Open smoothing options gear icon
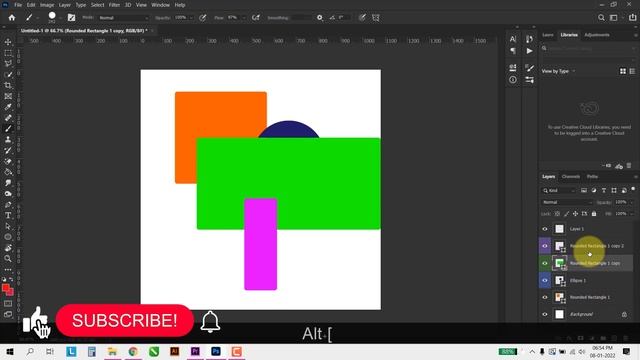The width and height of the screenshot is (640, 360). (x=320, y=18)
